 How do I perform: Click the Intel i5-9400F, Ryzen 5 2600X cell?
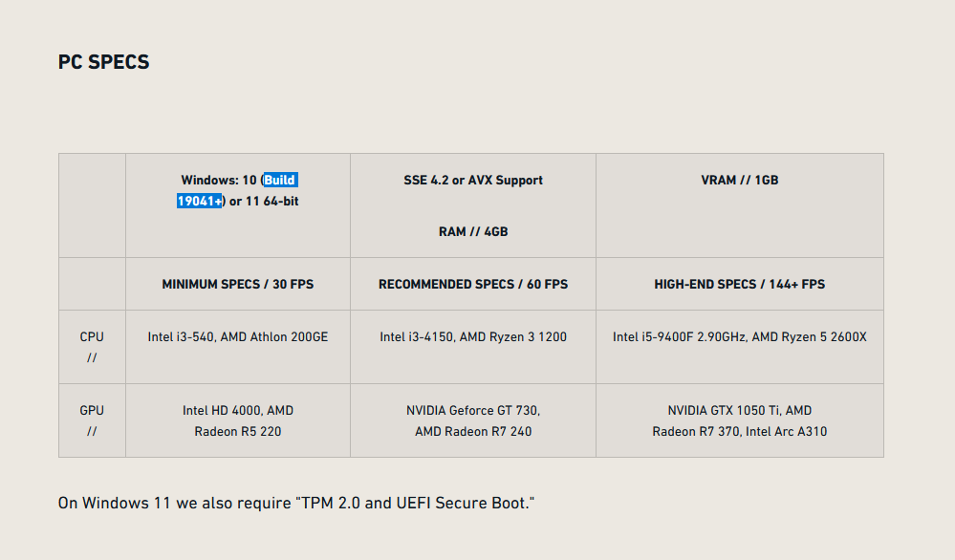[x=739, y=336]
